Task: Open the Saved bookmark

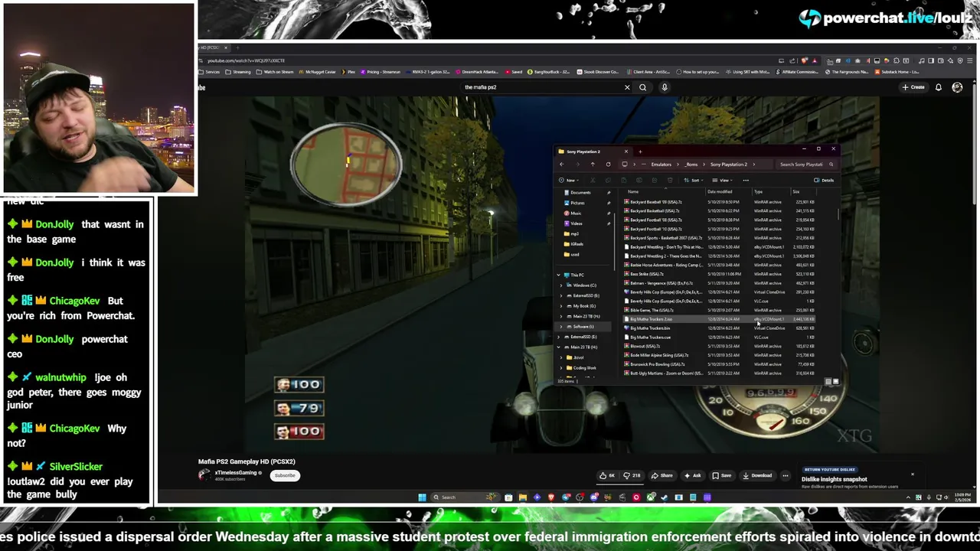Action: click(x=514, y=72)
